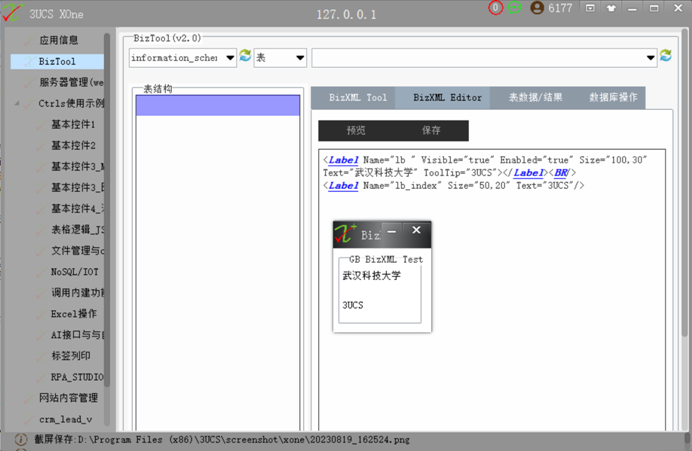Screen dimensions: 692x451
Task: Click the 武汉科技大学 label in the preview
Action: [x=372, y=276]
